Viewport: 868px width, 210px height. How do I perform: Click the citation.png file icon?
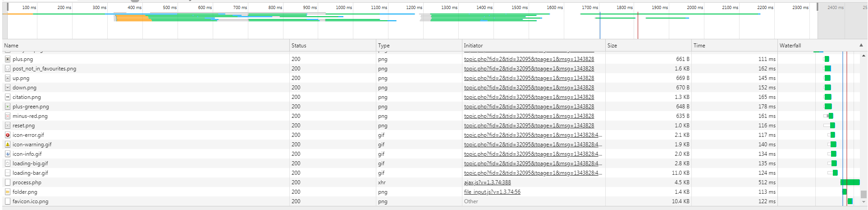click(8, 97)
